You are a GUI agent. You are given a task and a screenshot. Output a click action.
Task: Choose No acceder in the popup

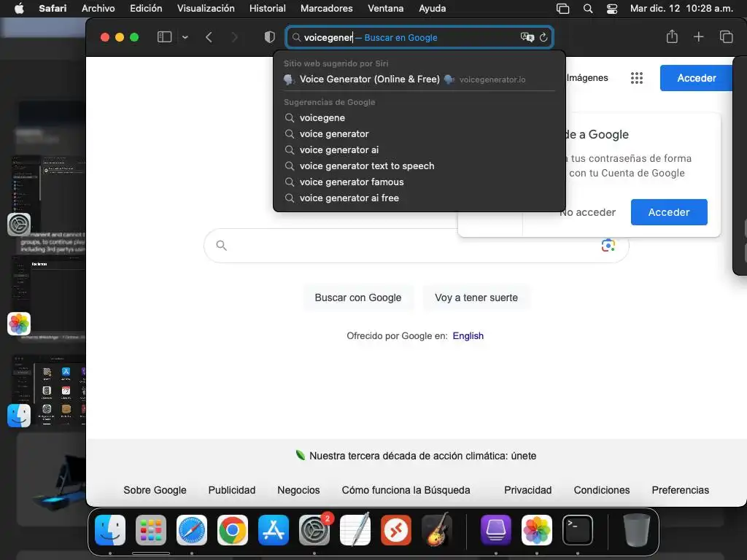click(588, 212)
